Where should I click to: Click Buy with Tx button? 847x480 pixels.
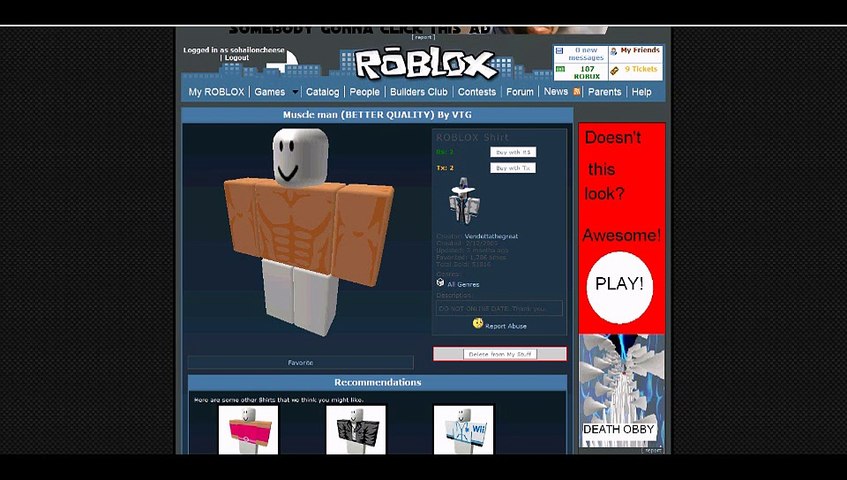(x=513, y=168)
